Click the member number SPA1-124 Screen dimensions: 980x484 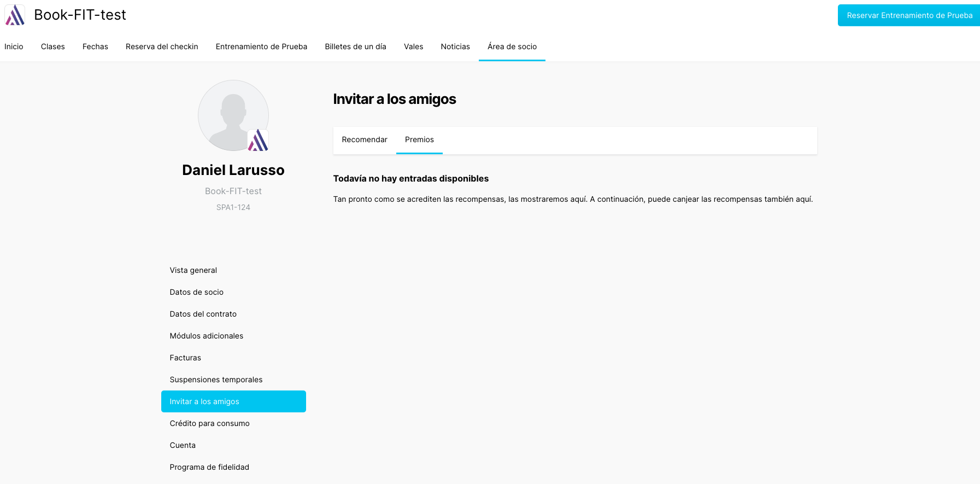coord(233,207)
